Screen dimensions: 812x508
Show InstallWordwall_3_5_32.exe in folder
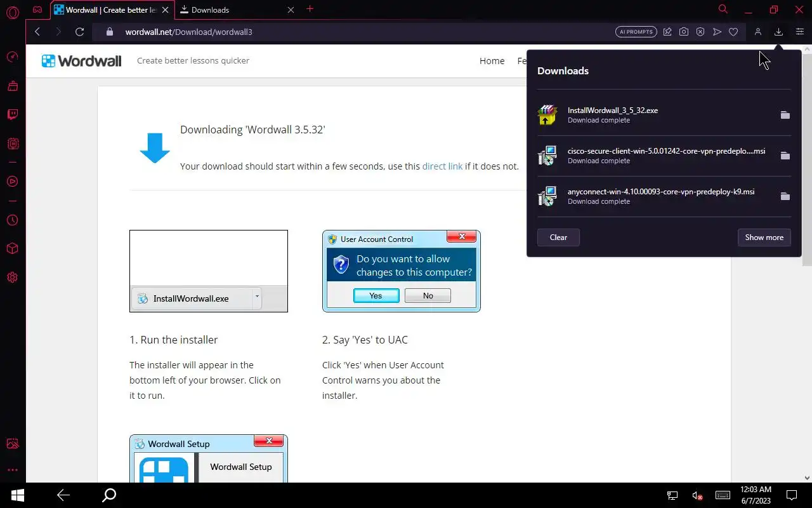tap(785, 115)
